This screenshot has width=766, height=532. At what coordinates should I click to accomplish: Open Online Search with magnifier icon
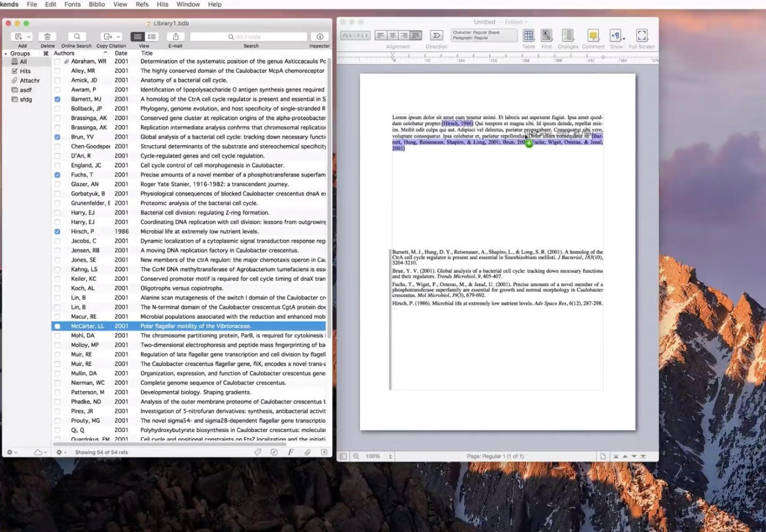[x=77, y=37]
